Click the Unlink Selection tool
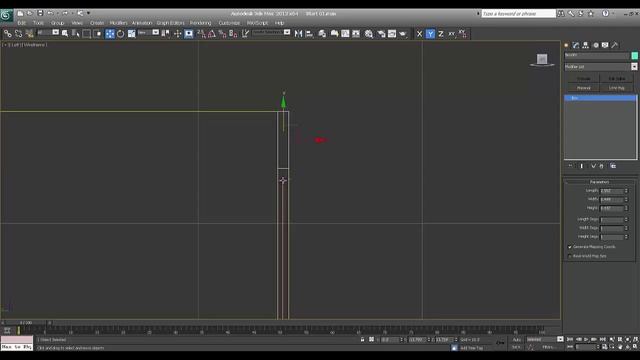This screenshot has width=640, height=360. [18, 34]
